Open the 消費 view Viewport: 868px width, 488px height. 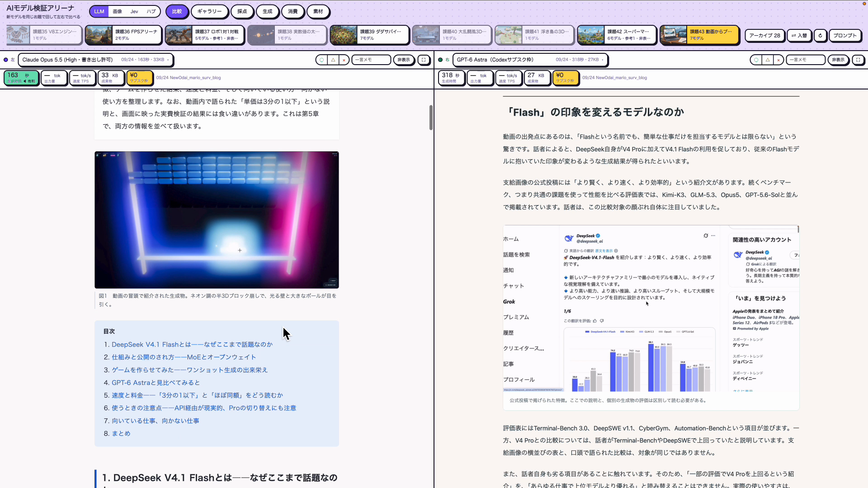tap(293, 11)
